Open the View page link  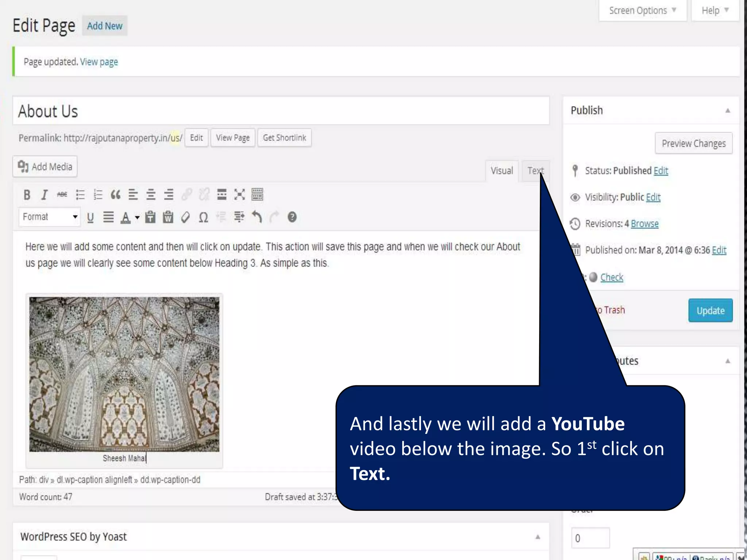99,62
